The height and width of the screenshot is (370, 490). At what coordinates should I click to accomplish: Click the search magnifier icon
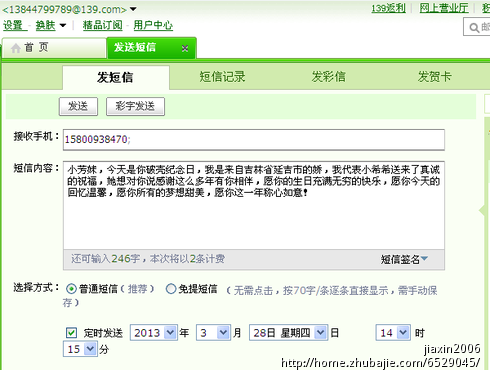(474, 27)
